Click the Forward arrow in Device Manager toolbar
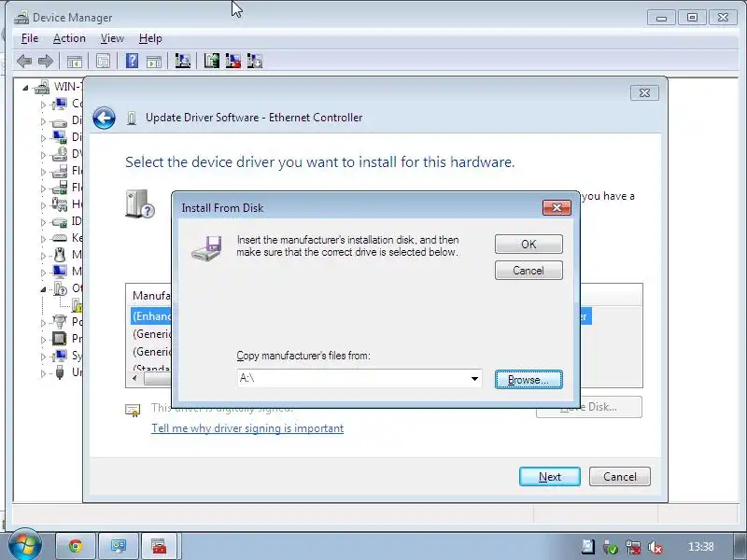Viewport: 747px width, 560px height. (x=45, y=61)
